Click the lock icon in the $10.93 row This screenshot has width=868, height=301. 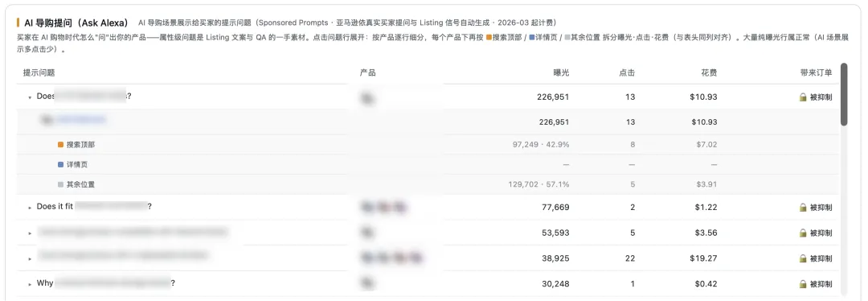pos(803,97)
